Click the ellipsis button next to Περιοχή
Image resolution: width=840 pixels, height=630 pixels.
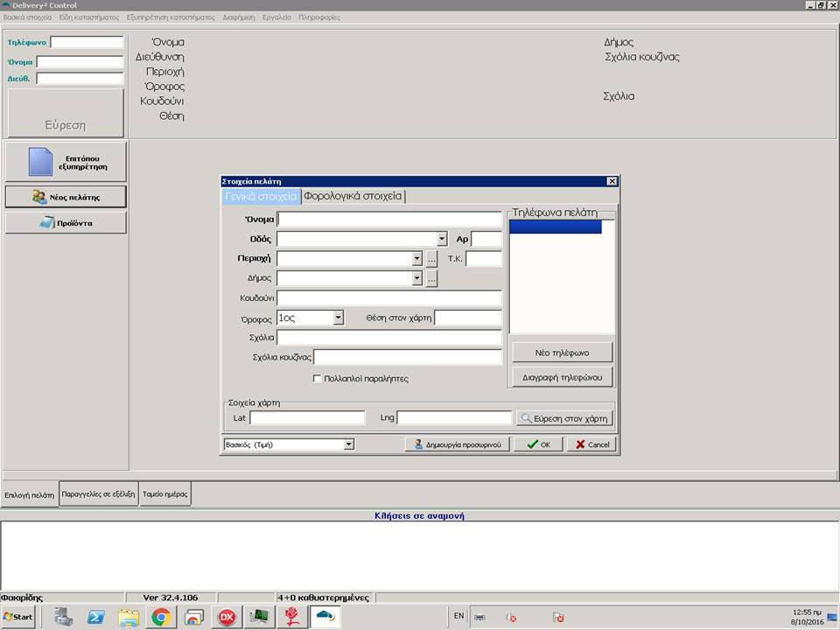click(x=431, y=259)
